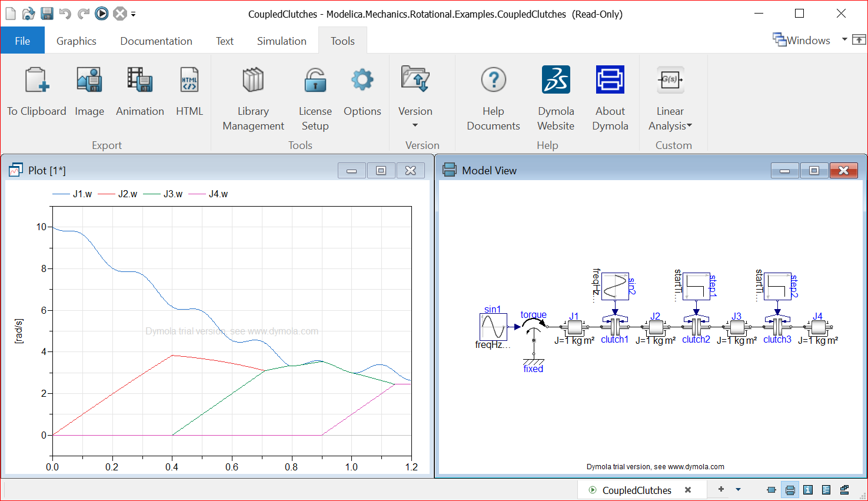Click the Save floppy disk icon
The image size is (868, 501).
coord(46,13)
